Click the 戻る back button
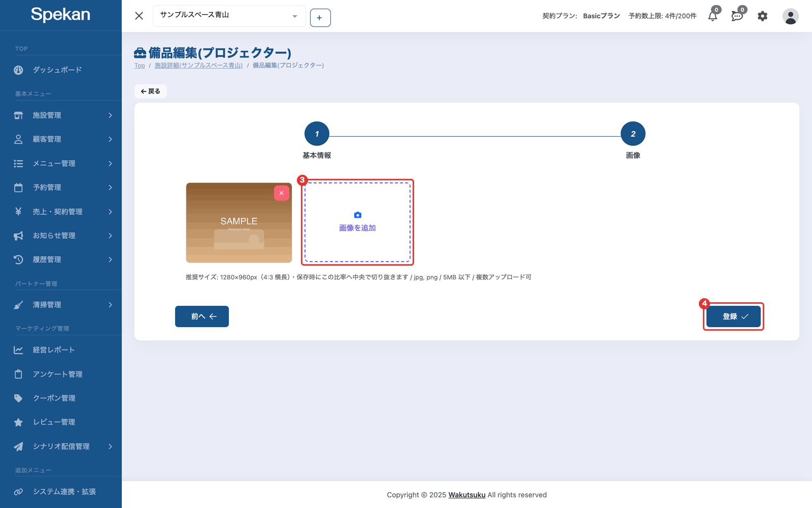Image resolution: width=812 pixels, height=508 pixels. [151, 91]
